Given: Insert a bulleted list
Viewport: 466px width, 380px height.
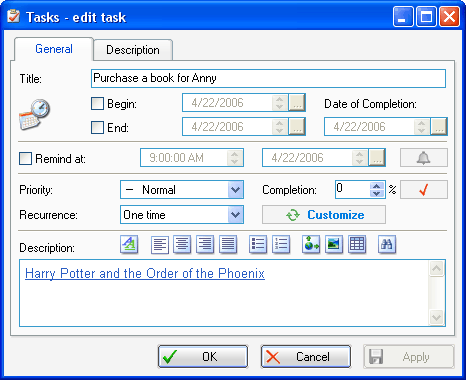Looking at the screenshot, I should 258,245.
